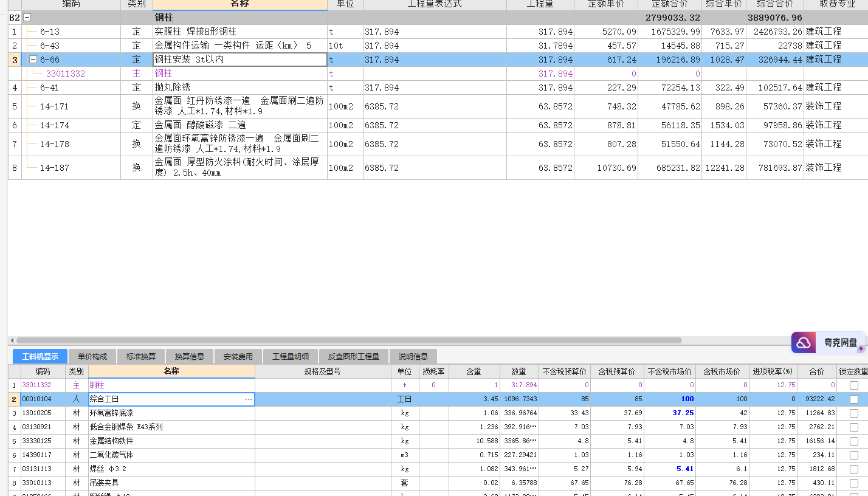Select row 6-43 金属构件运输
The width and height of the screenshot is (868, 496).
(438, 46)
